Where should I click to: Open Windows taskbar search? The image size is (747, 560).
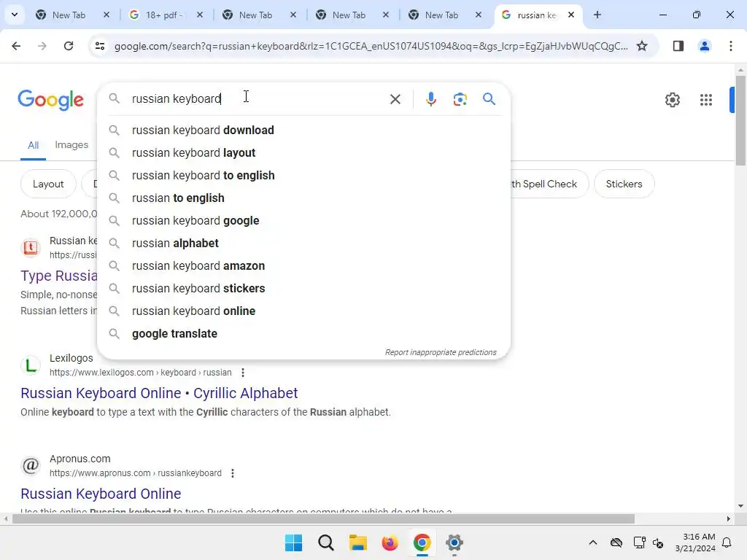click(x=326, y=542)
